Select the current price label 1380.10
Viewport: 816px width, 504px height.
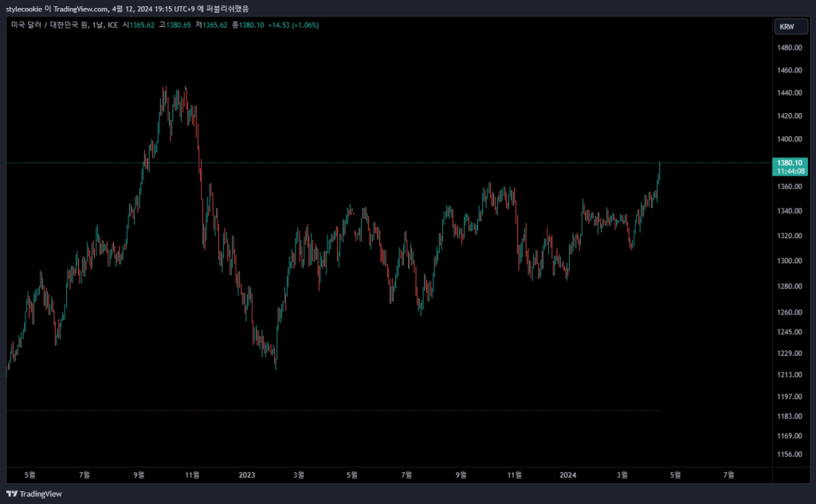787,162
